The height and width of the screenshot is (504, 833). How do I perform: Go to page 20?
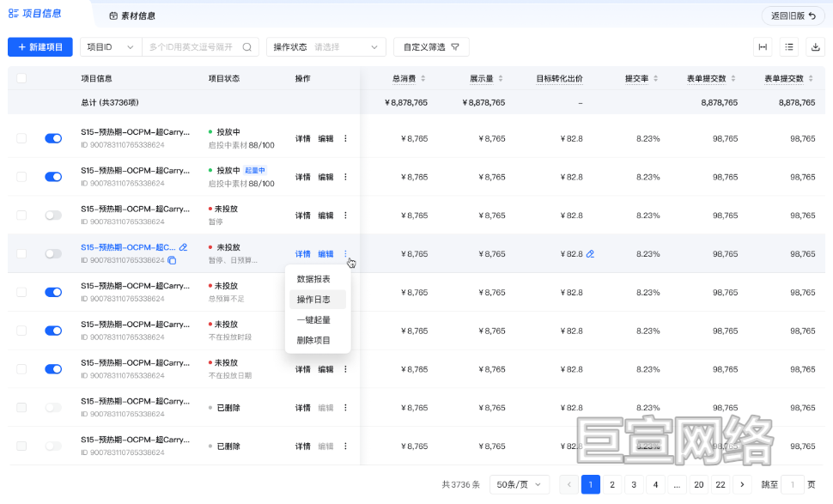click(x=698, y=484)
